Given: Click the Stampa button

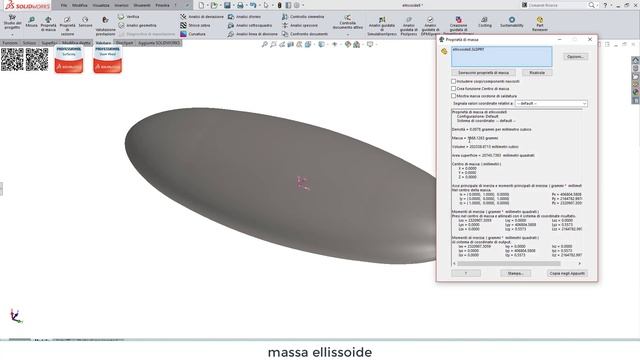Looking at the screenshot, I should coord(516,273).
